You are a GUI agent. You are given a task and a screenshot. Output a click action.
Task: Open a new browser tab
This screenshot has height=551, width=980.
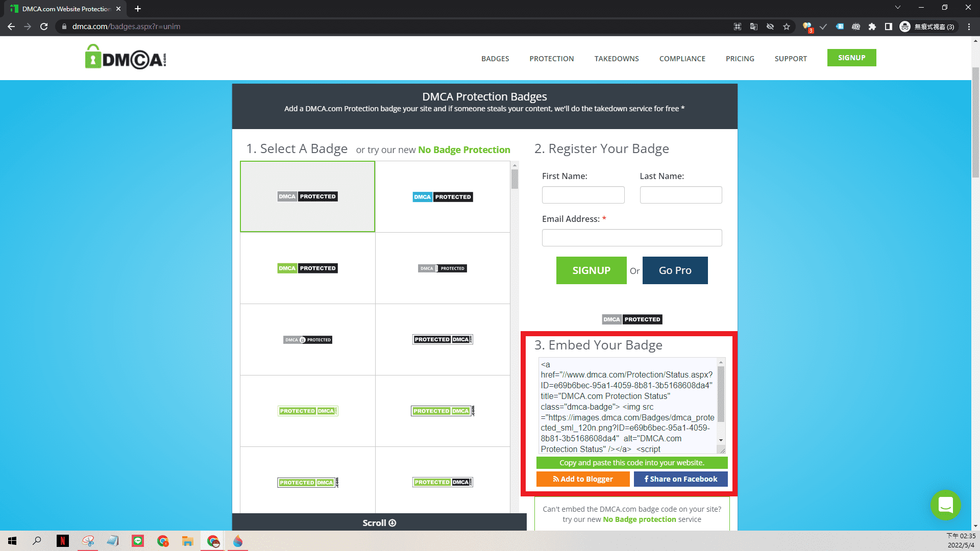[x=138, y=9]
